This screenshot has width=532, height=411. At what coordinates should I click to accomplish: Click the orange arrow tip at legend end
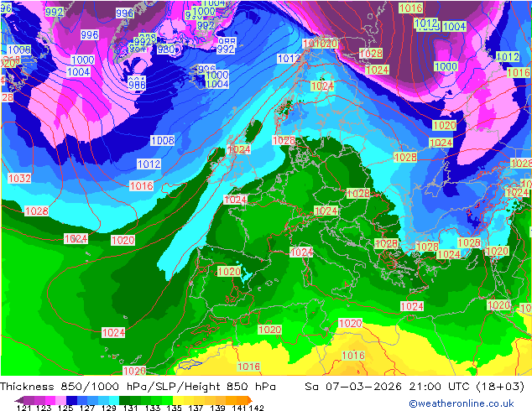point(250,400)
